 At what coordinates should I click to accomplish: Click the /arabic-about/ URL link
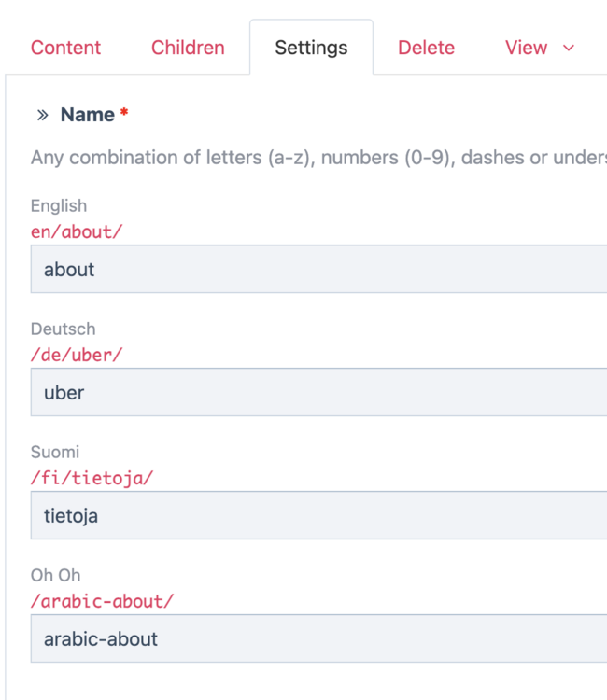pos(102,601)
